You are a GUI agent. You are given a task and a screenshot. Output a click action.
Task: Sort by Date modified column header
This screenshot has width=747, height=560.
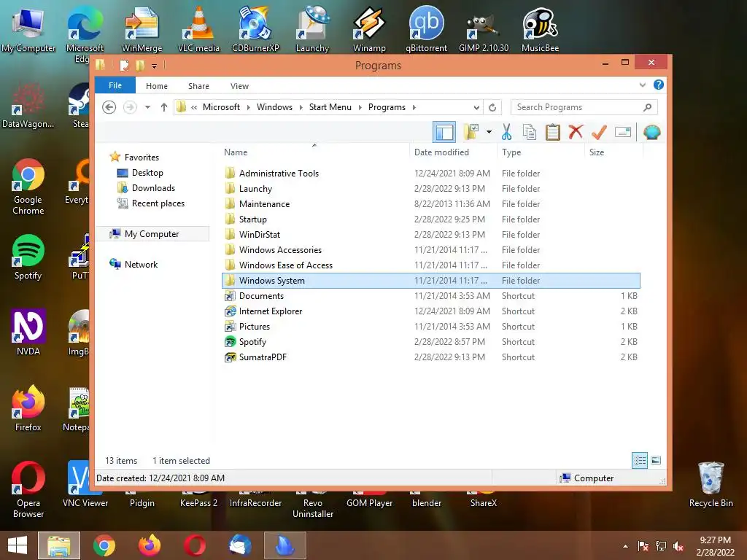coord(441,152)
